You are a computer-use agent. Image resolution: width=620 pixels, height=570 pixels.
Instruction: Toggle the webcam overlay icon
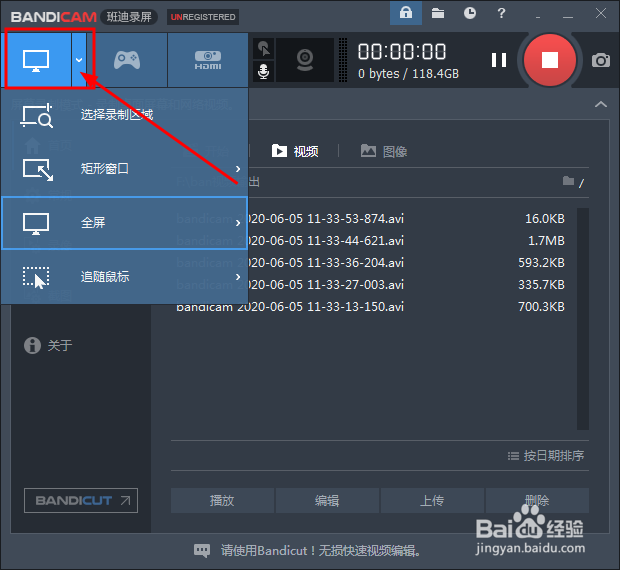[305, 60]
